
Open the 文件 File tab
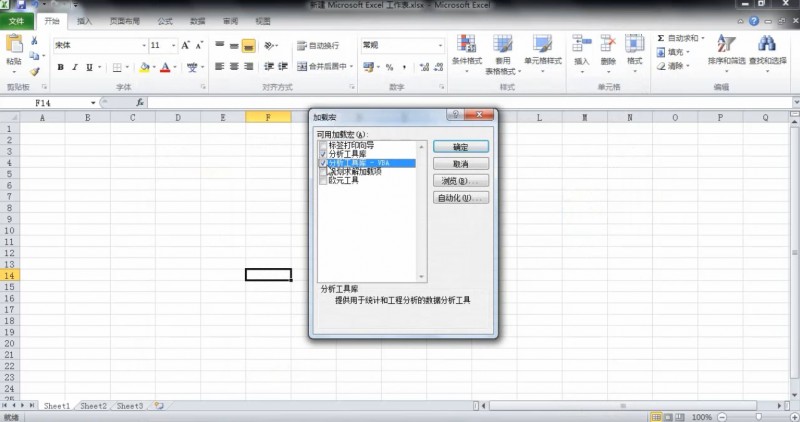tap(17, 21)
